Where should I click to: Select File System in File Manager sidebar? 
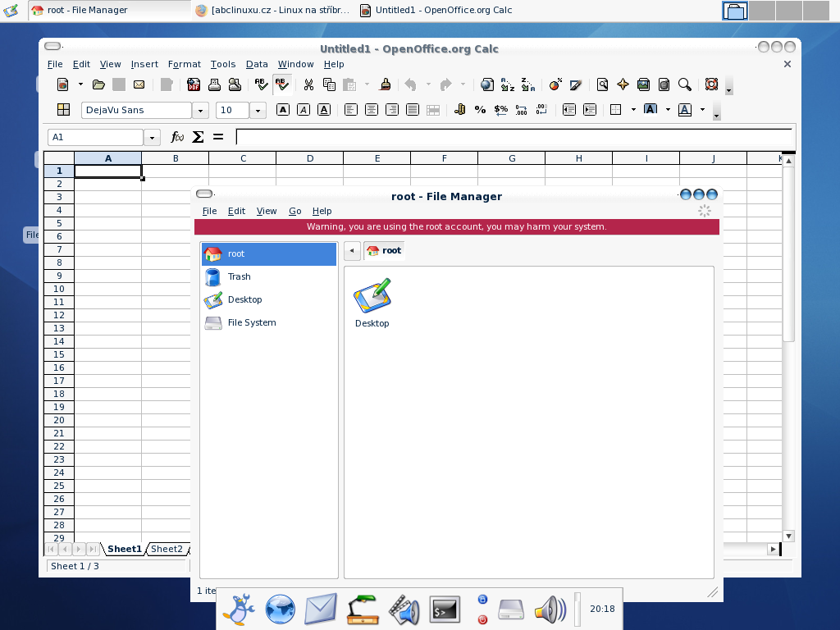pos(269,322)
